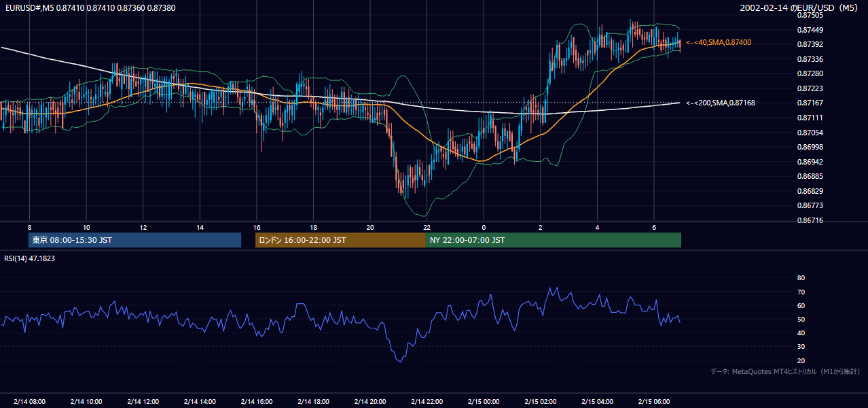
Task: Click the 2/14 12:00 date axis label
Action: [x=143, y=401]
